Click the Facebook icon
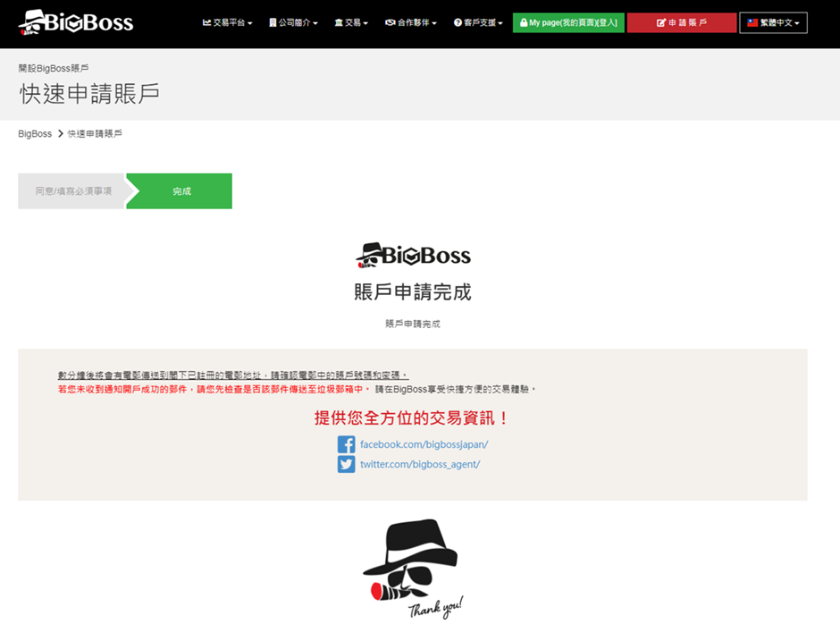The width and height of the screenshot is (840, 633). click(x=346, y=444)
